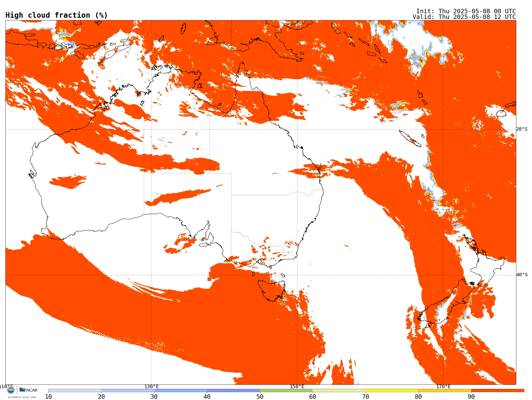532x400 pixels.
Task: Click the colorbar tick label 30
Action: [154, 397]
